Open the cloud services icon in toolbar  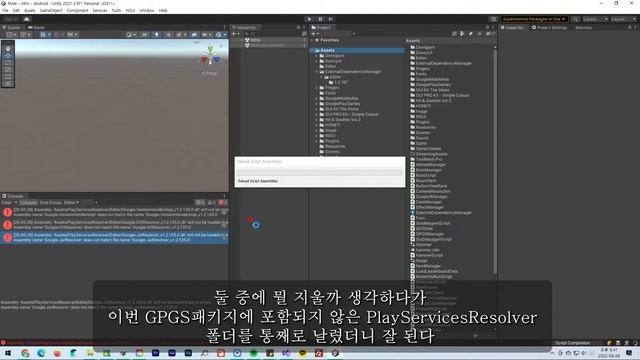pos(27,19)
